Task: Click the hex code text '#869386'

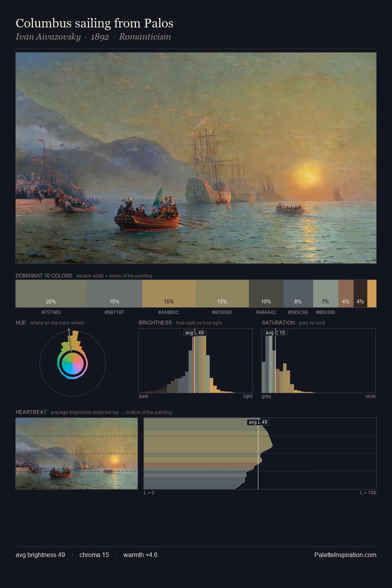Action: point(325,312)
